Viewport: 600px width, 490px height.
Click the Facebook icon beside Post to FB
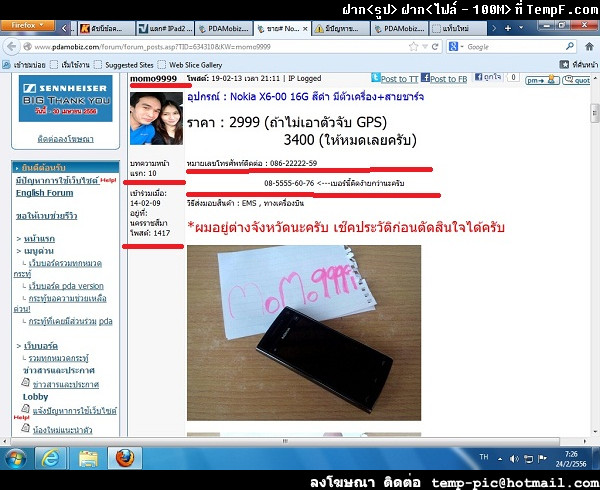coord(425,78)
